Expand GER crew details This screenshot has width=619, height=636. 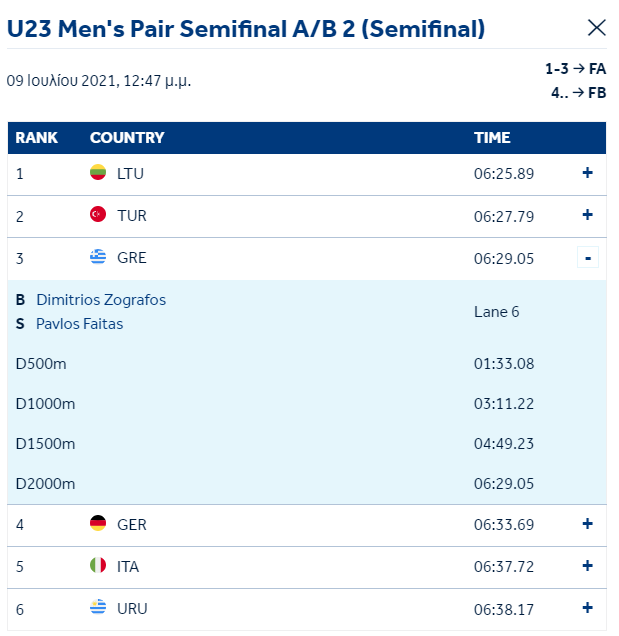click(587, 524)
